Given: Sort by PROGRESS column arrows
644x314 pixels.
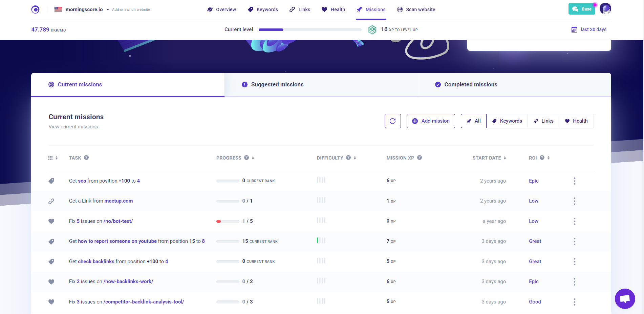Looking at the screenshot, I should (x=253, y=158).
